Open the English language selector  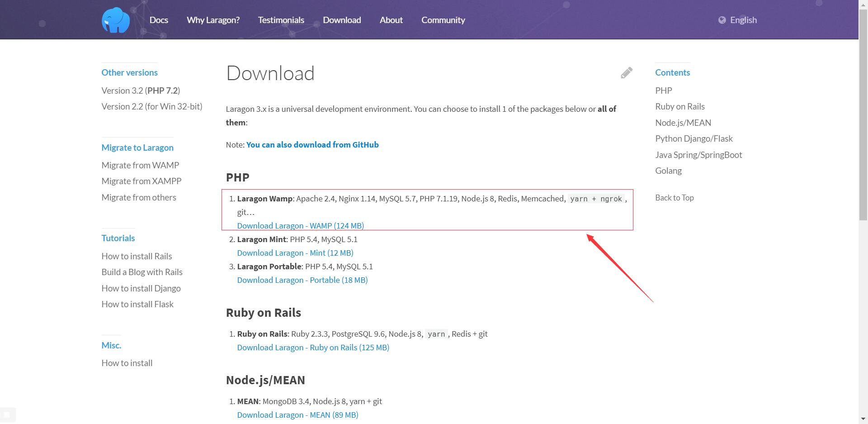(738, 20)
